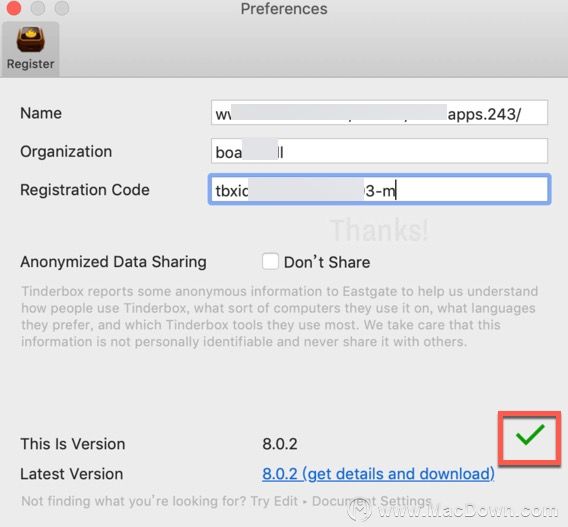Click the Organization input field
This screenshot has width=568, height=527.
[379, 151]
